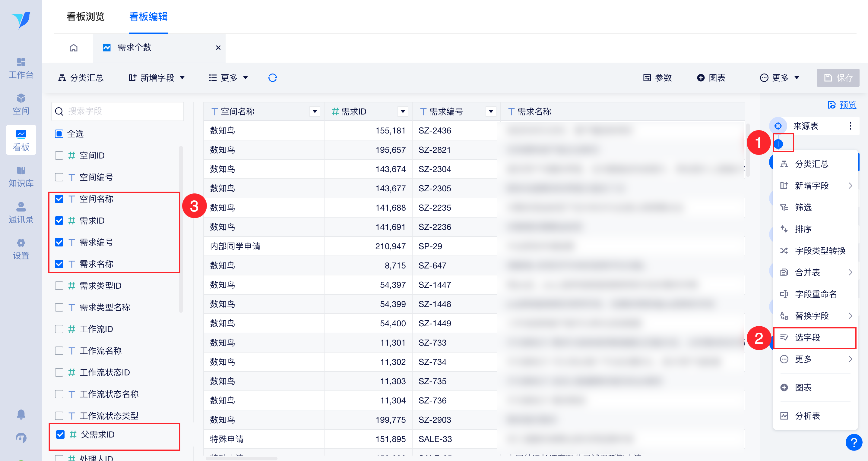Image resolution: width=868 pixels, height=461 pixels.
Task: Open the home tab icon
Action: coord(74,48)
